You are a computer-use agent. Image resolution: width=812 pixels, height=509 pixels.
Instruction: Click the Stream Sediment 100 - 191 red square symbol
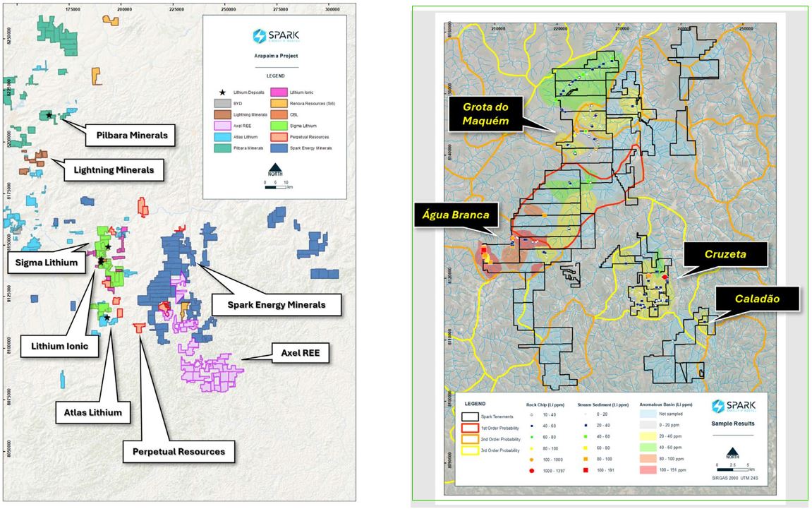coord(586,471)
